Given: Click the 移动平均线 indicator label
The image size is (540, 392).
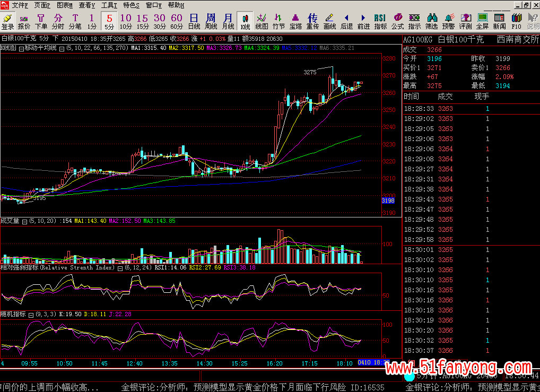Looking at the screenshot, I should [41, 48].
